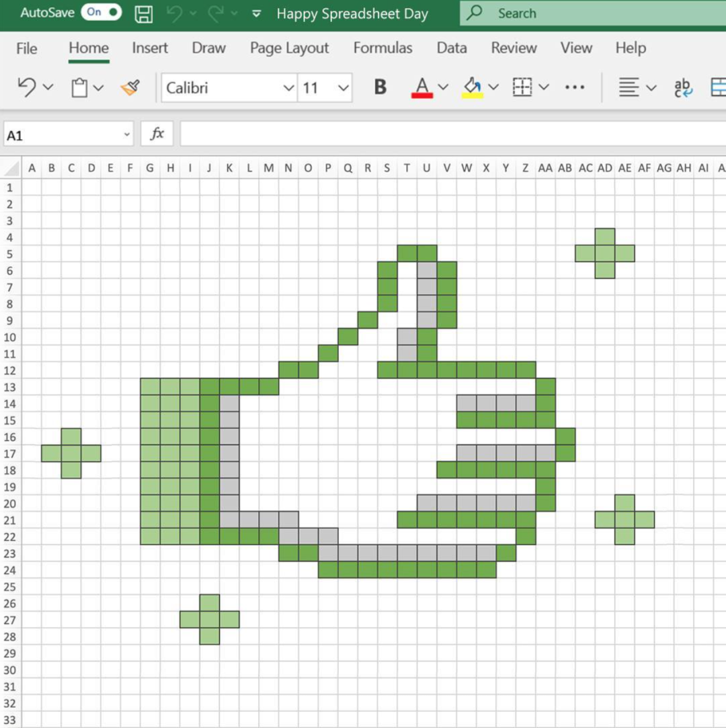The image size is (726, 728).
Task: Toggle the AutoSave switch
Action: click(x=102, y=13)
